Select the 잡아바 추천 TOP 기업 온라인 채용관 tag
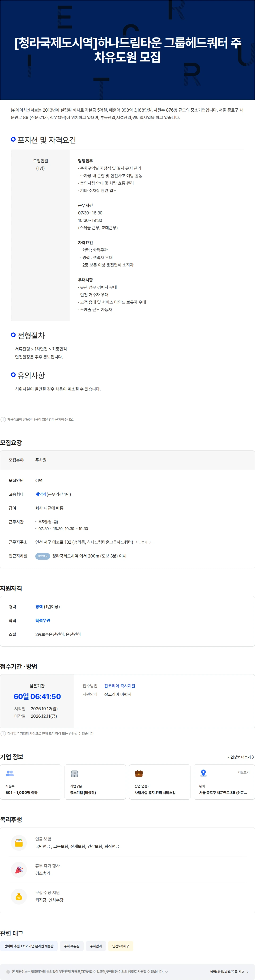 pos(29,946)
